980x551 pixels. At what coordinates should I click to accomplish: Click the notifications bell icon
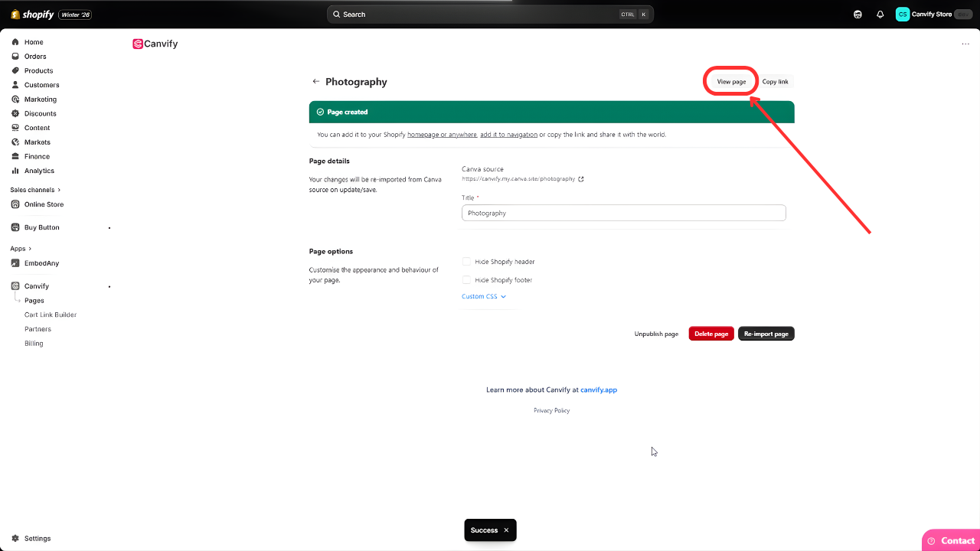pyautogui.click(x=880, y=15)
